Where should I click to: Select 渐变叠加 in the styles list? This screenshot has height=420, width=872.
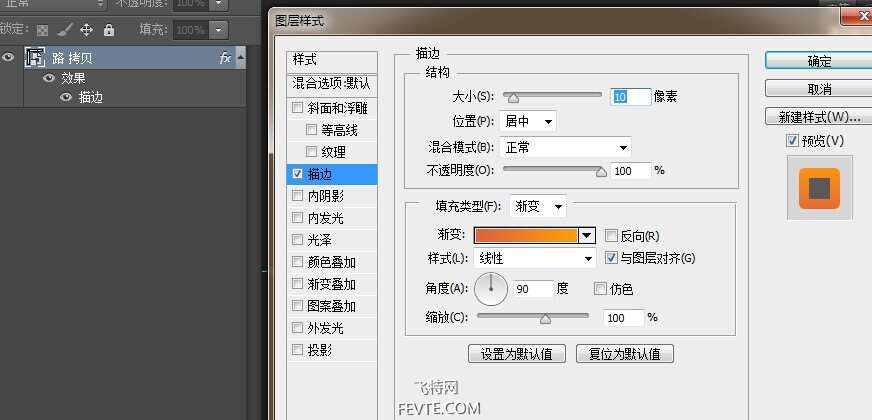tap(331, 284)
